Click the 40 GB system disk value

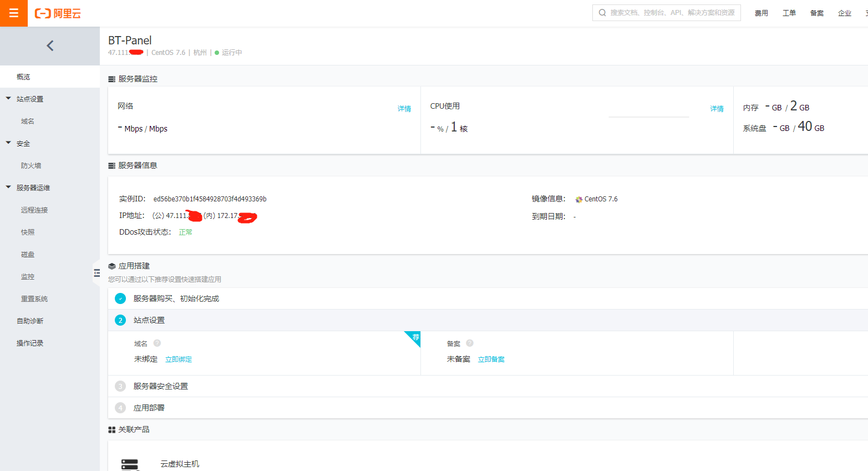coord(811,127)
